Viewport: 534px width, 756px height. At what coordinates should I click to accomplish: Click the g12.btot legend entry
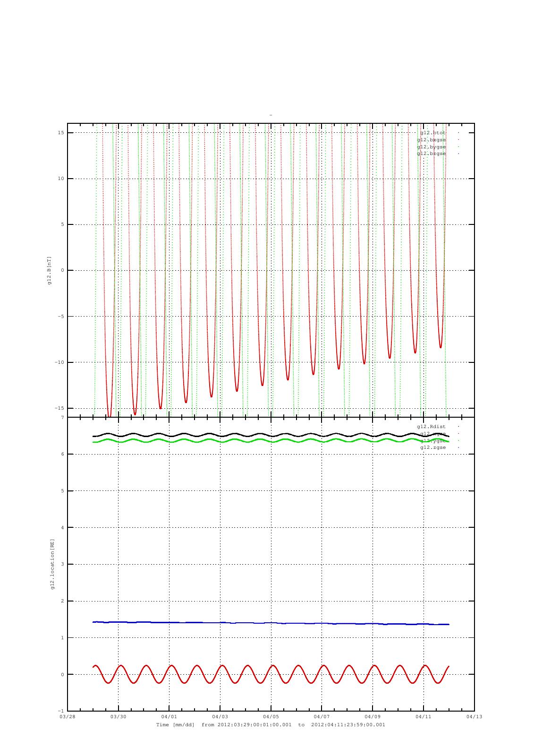(433, 133)
